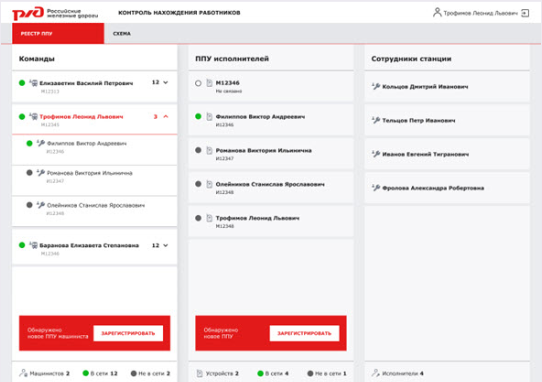The height and width of the screenshot is (382, 542).
Task: Click Не в сети 2 status in Команды footer
Action: (150, 373)
